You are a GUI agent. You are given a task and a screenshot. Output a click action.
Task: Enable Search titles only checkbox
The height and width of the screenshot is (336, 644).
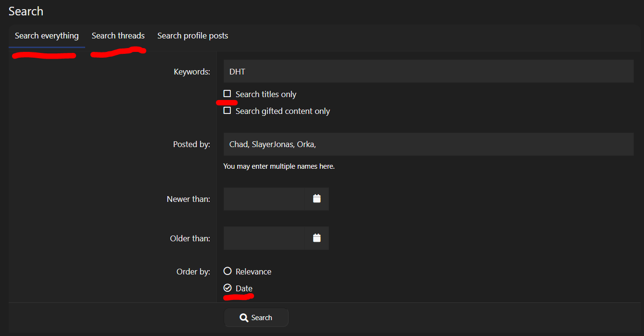(x=227, y=94)
